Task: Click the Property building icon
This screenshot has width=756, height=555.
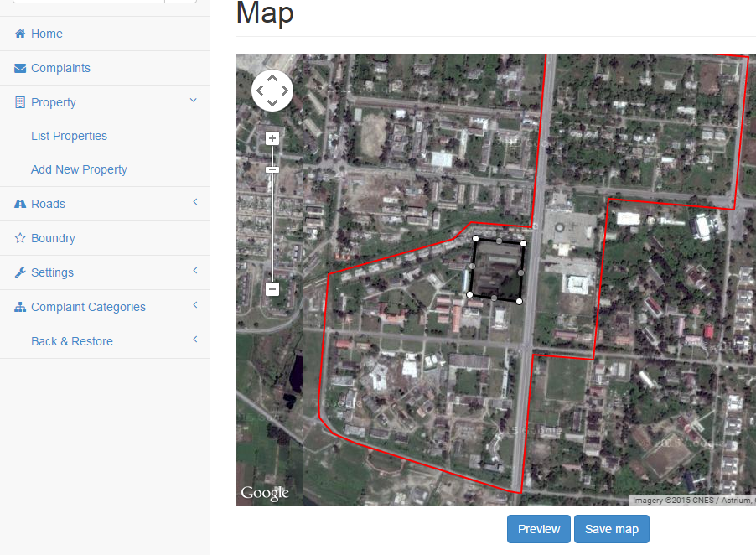Action: coord(20,102)
